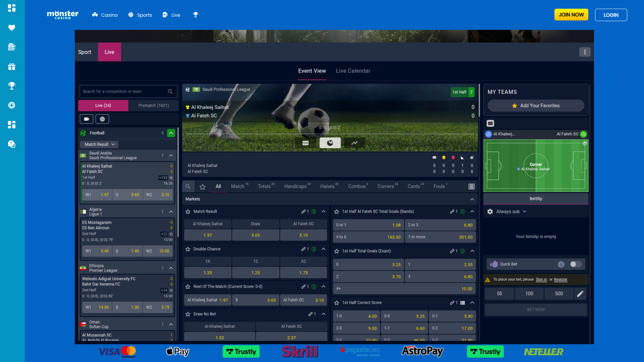
Task: Collapse the Saudi Professional League section
Action: [x=171, y=156]
